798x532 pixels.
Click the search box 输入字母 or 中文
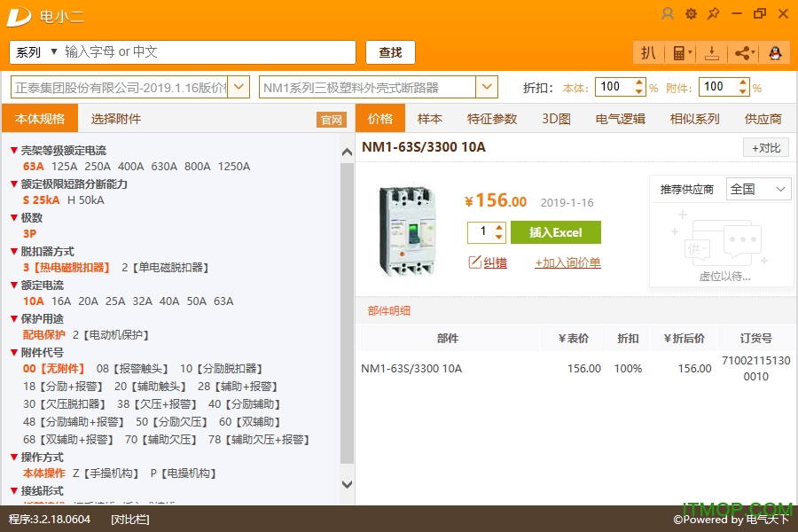208,52
